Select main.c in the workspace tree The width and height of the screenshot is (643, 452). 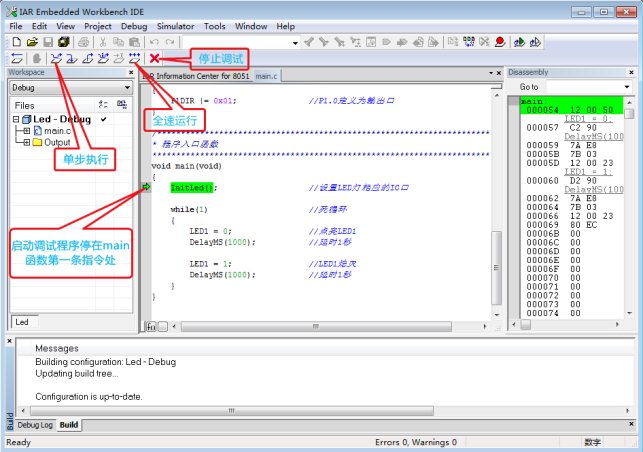click(x=57, y=131)
